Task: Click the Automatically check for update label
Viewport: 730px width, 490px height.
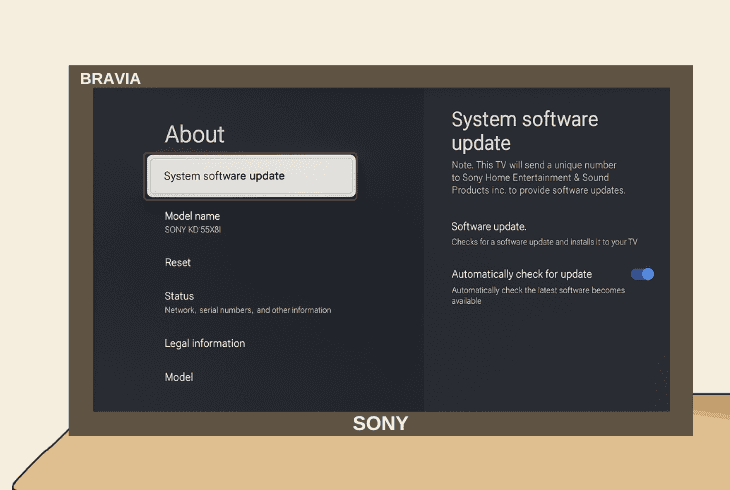Action: pos(521,274)
